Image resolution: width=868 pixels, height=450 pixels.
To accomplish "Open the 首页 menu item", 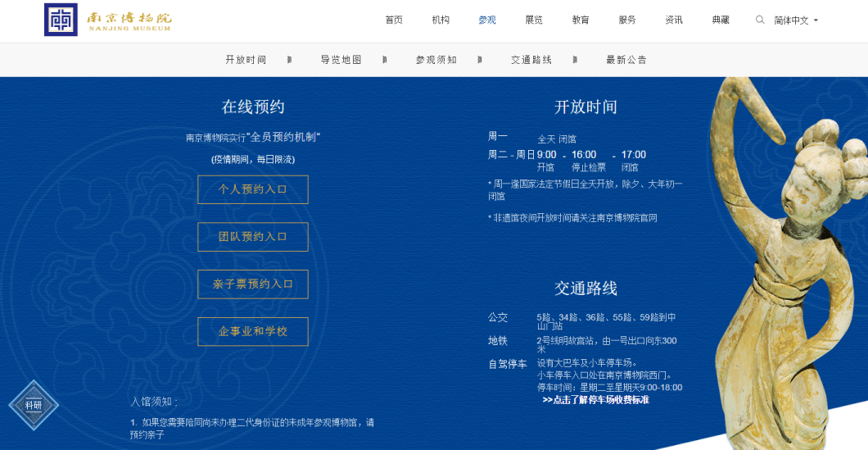I will (394, 20).
